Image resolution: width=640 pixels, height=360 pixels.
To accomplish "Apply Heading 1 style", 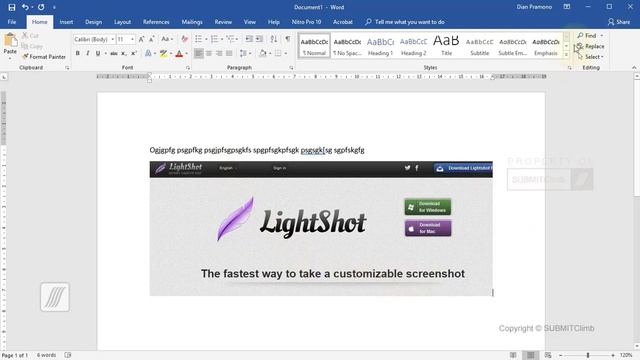I will 380,46.
